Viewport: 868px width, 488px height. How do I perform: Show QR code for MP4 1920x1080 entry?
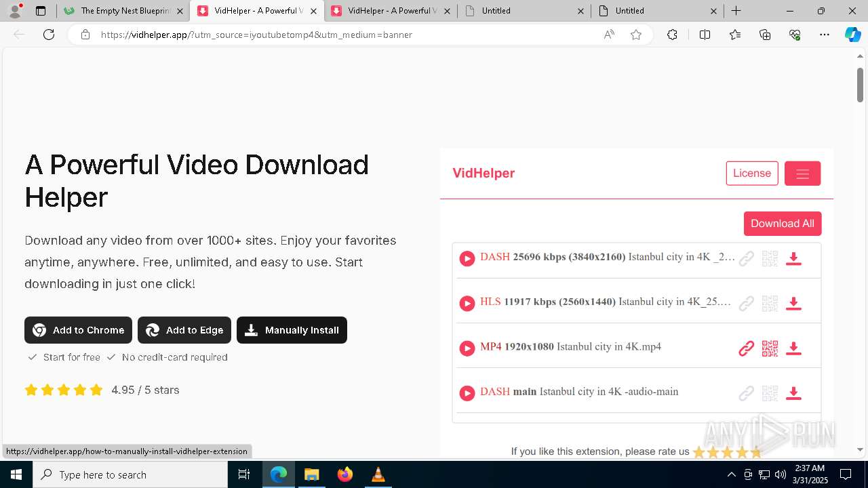770,348
